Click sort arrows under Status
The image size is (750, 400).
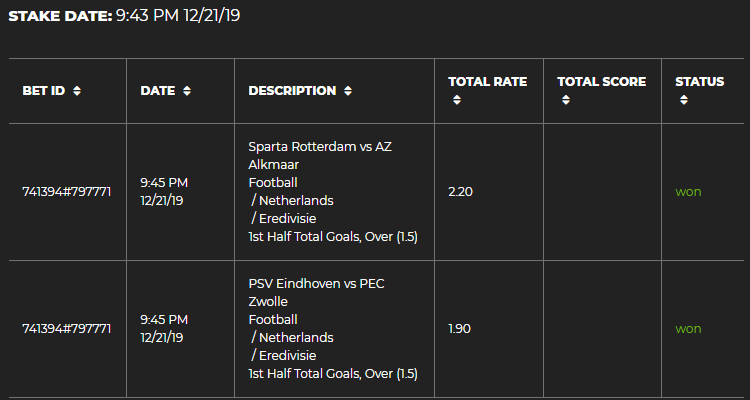[x=684, y=100]
